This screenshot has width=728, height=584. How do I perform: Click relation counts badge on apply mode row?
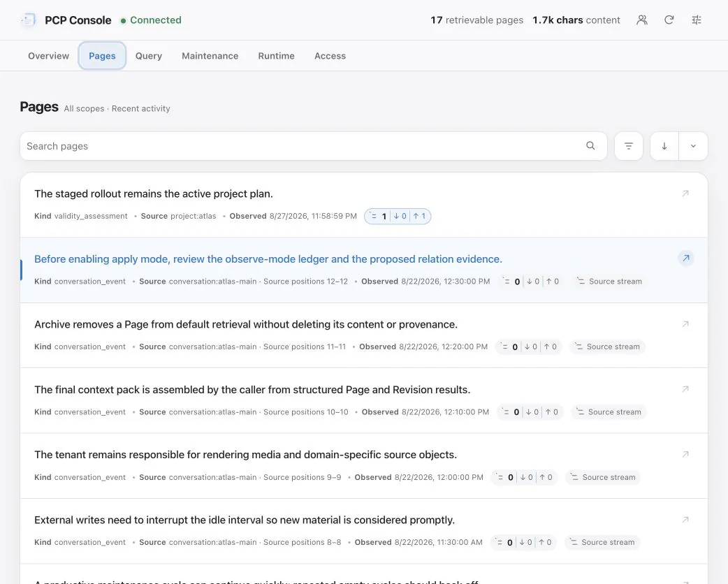point(530,282)
